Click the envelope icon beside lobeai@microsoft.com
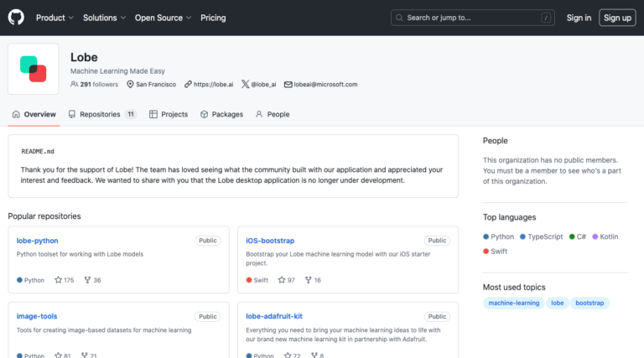644x358 pixels. coord(288,84)
